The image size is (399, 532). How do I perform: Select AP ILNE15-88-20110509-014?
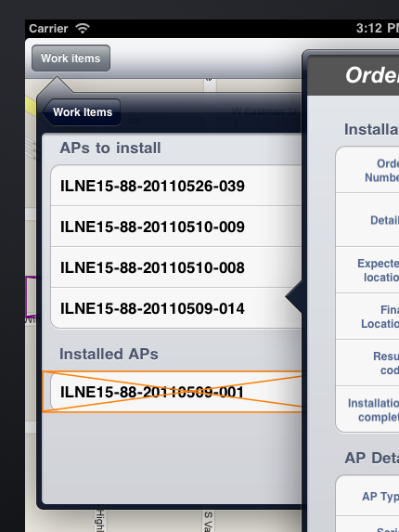176,308
